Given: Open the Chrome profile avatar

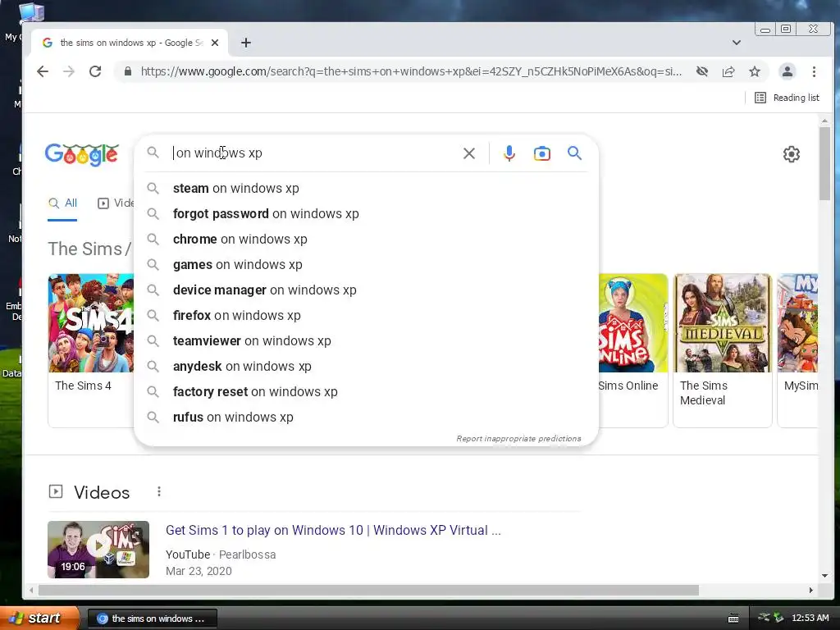Looking at the screenshot, I should pos(787,71).
